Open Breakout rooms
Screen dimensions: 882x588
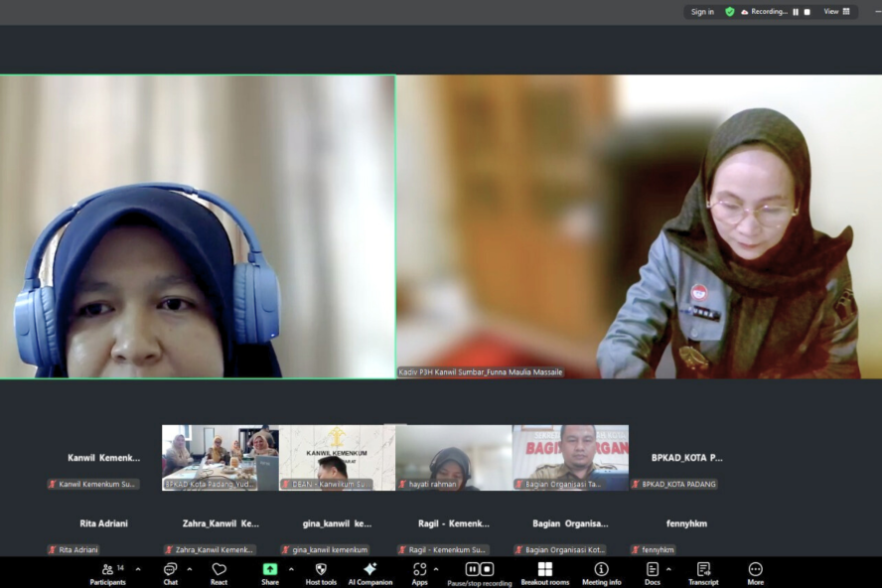(x=544, y=572)
